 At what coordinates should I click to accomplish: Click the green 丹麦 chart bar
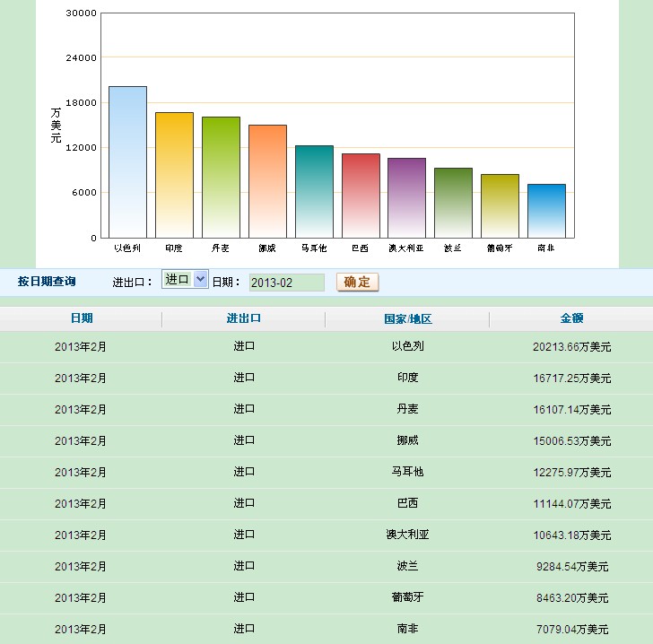pyautogui.click(x=221, y=178)
